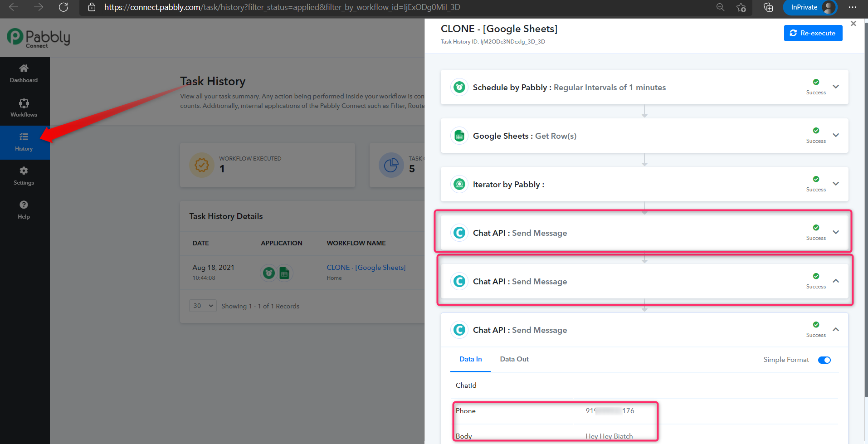This screenshot has height=444, width=868.
Task: Click the browser forward arrow
Action: point(39,7)
